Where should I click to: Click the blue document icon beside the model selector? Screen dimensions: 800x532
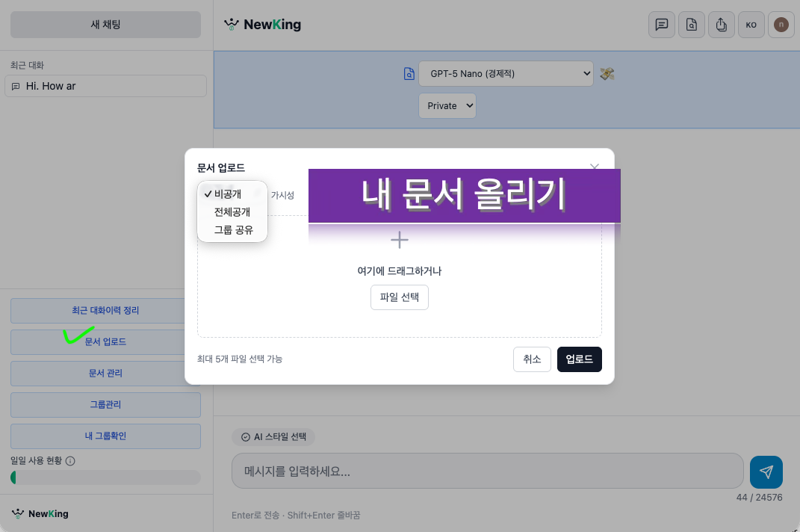(409, 73)
